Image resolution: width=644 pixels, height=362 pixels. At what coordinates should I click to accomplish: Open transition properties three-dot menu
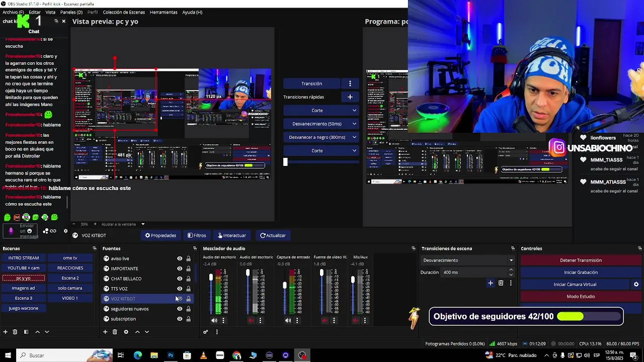(511, 284)
